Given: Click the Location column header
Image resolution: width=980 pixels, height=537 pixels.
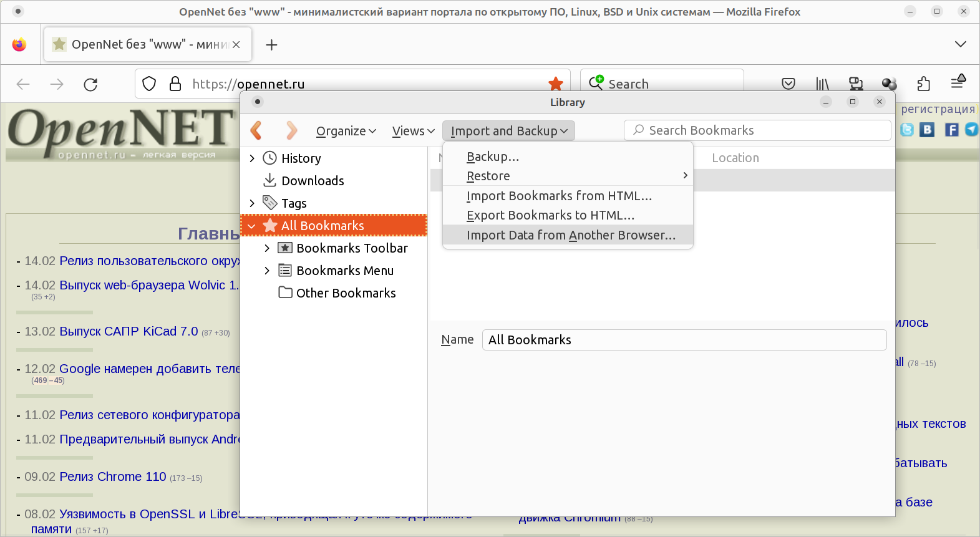Looking at the screenshot, I should coord(735,158).
